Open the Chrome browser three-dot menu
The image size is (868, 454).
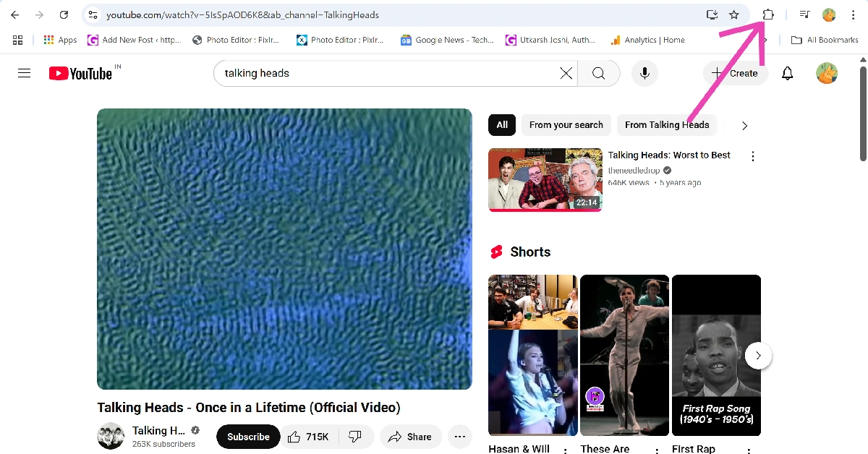point(854,14)
